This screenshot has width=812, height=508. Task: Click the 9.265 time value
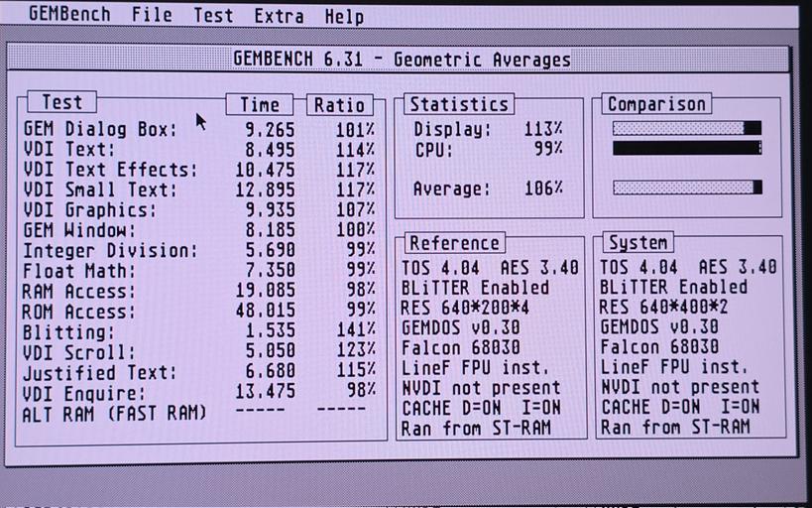click(x=270, y=130)
